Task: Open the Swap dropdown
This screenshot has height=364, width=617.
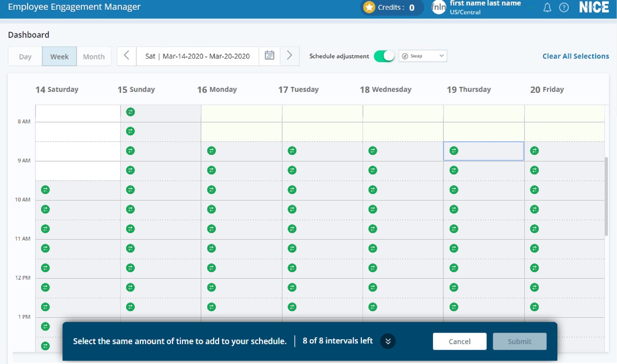Action: click(423, 56)
